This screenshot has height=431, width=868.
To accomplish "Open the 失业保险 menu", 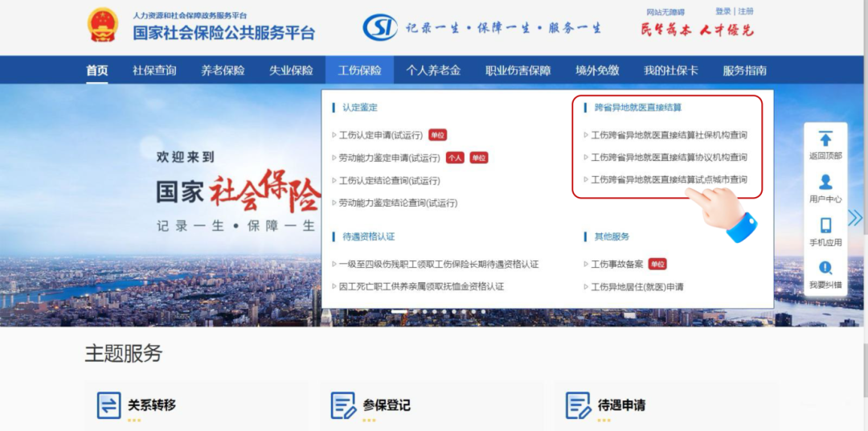I will point(291,70).
